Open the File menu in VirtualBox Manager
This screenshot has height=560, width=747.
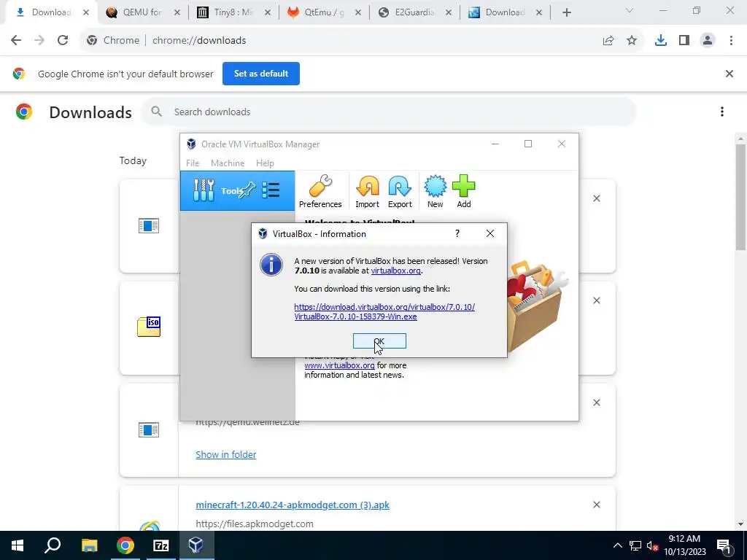pyautogui.click(x=193, y=163)
